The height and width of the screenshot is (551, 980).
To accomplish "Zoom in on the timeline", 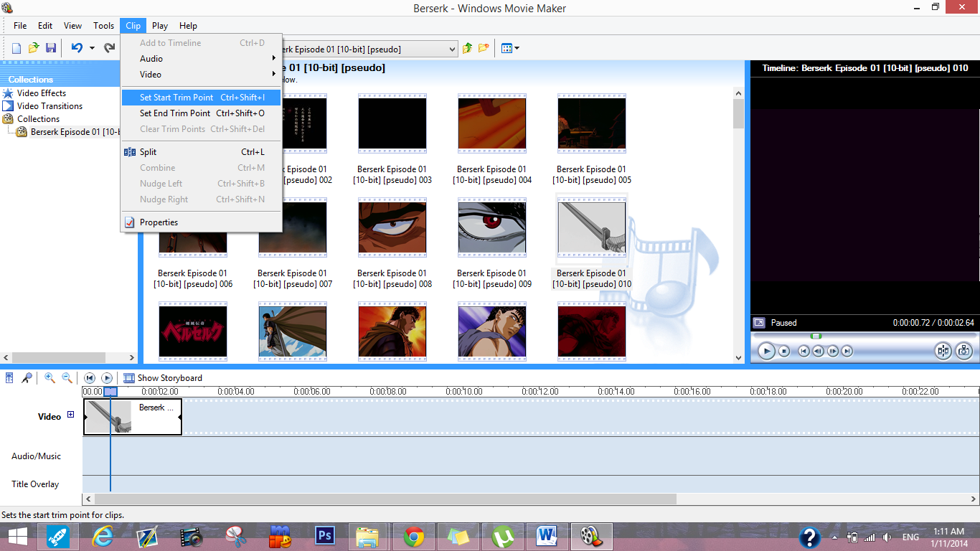I will coord(50,378).
